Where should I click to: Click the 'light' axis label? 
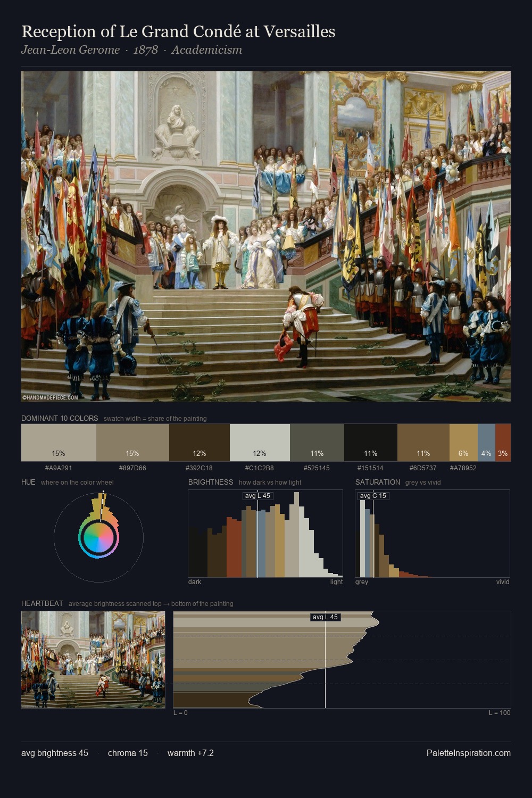point(336,582)
